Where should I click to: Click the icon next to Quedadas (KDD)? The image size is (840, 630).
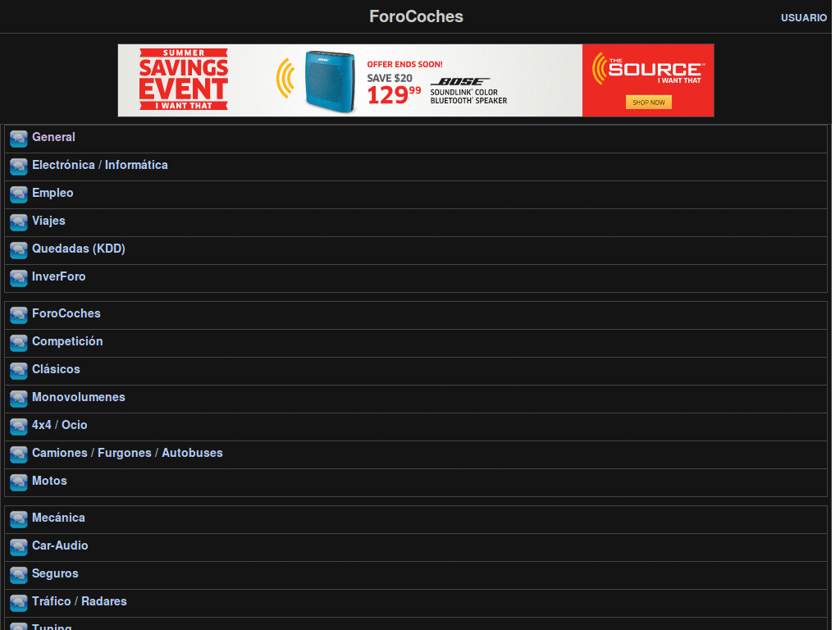pyautogui.click(x=19, y=250)
